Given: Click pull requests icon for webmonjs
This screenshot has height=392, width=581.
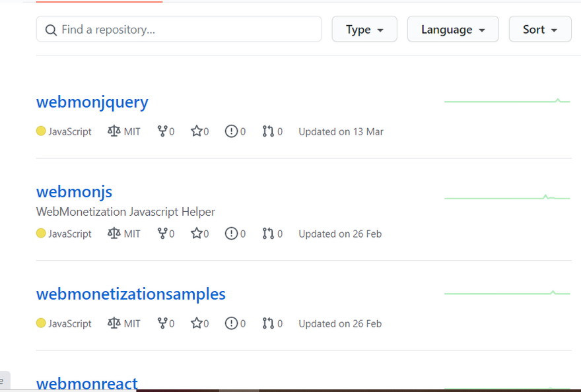Looking at the screenshot, I should coord(267,234).
